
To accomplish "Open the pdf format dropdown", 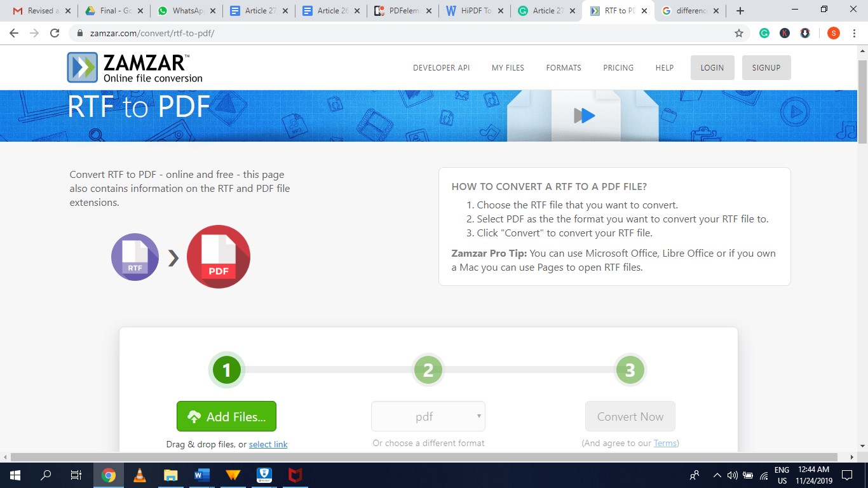I will tap(428, 417).
